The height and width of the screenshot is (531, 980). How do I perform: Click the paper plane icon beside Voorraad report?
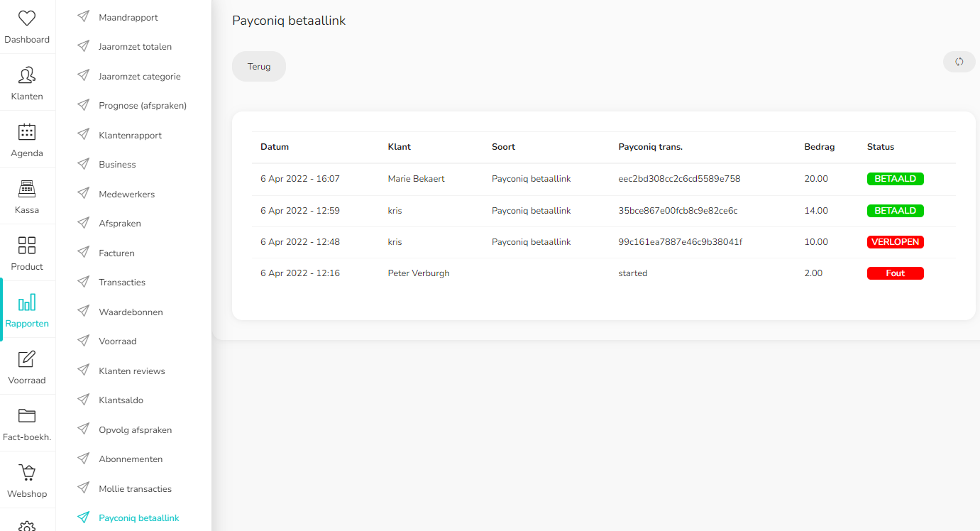pyautogui.click(x=84, y=341)
